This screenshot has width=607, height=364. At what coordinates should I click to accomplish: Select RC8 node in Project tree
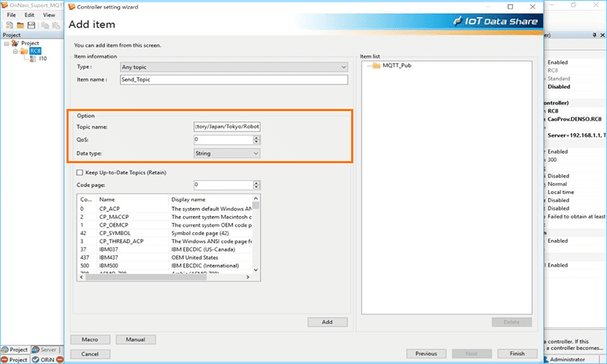click(x=35, y=51)
